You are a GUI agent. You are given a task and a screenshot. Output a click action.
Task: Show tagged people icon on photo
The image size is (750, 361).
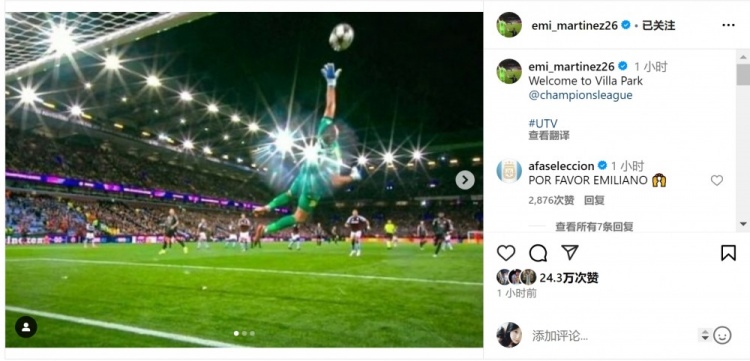click(26, 327)
